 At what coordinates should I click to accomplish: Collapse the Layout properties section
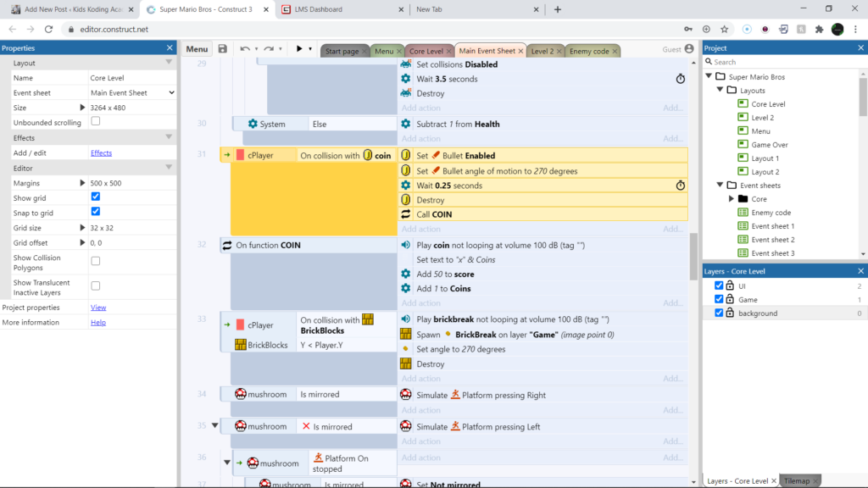tap(169, 63)
